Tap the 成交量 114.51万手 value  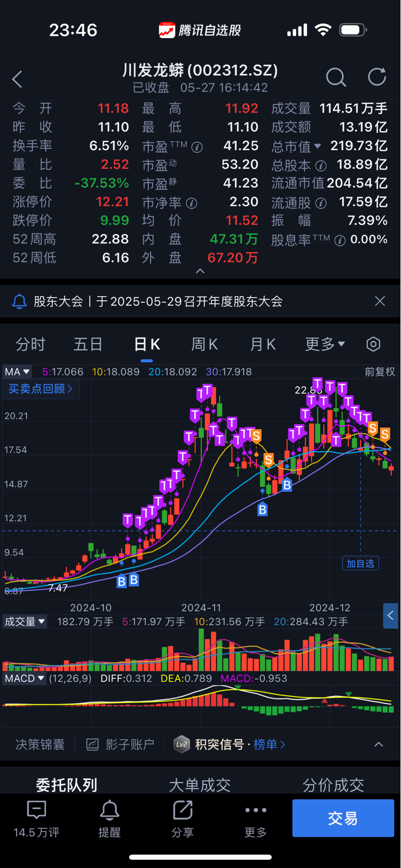(354, 108)
